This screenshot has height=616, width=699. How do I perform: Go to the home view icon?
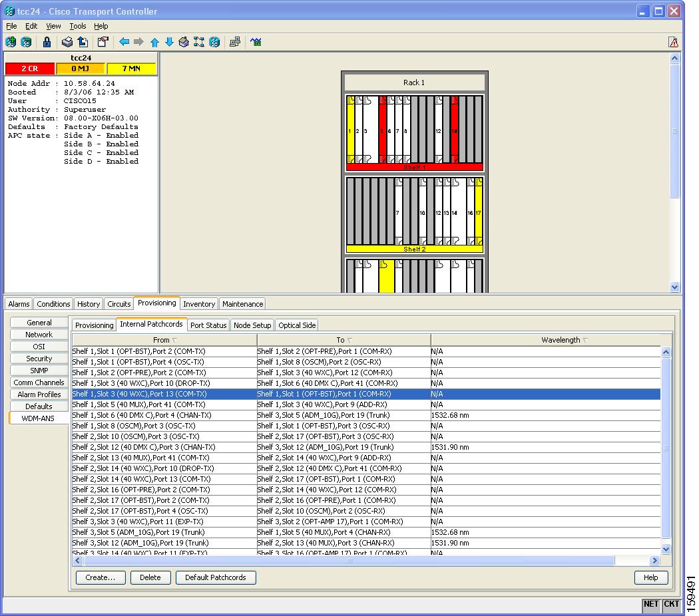click(x=184, y=42)
